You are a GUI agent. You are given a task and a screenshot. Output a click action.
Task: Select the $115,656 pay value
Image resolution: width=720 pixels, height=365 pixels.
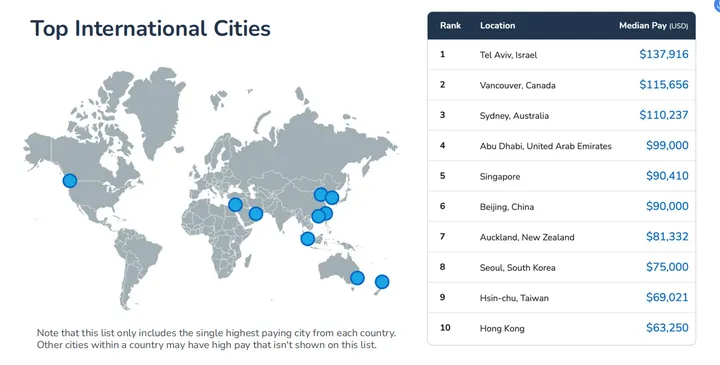point(664,84)
